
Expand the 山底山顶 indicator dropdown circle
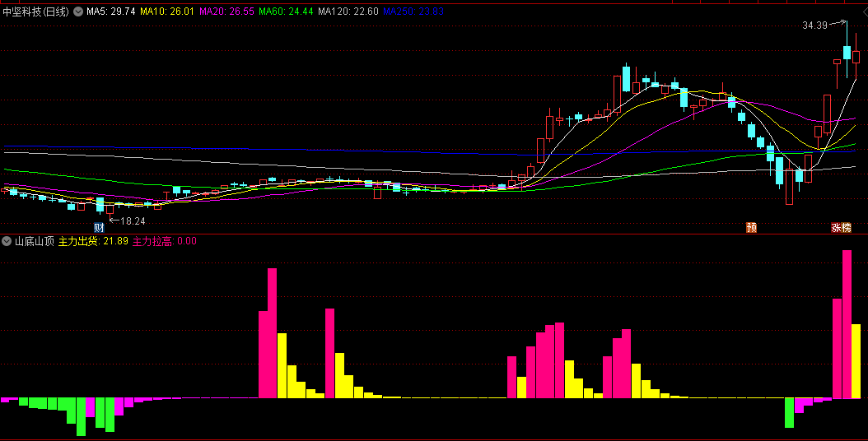tap(7, 241)
